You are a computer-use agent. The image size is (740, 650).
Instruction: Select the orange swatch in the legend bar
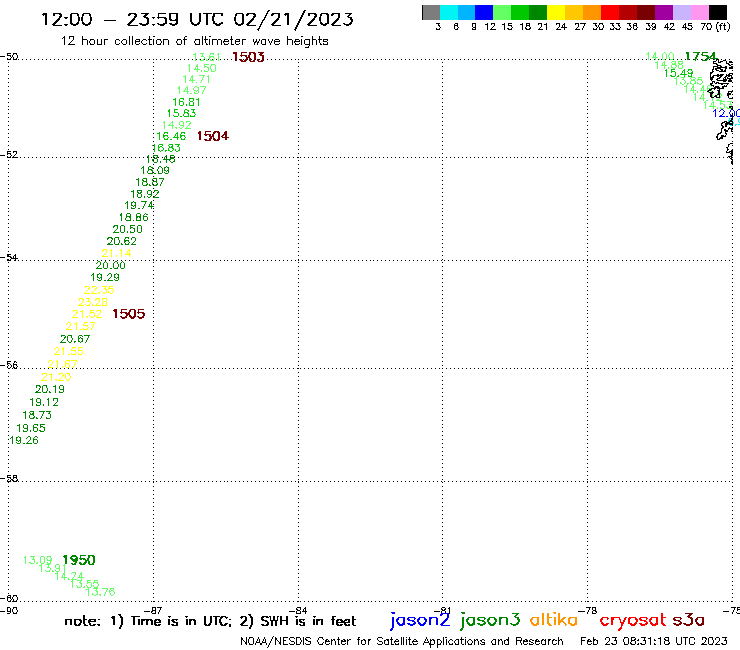point(592,12)
